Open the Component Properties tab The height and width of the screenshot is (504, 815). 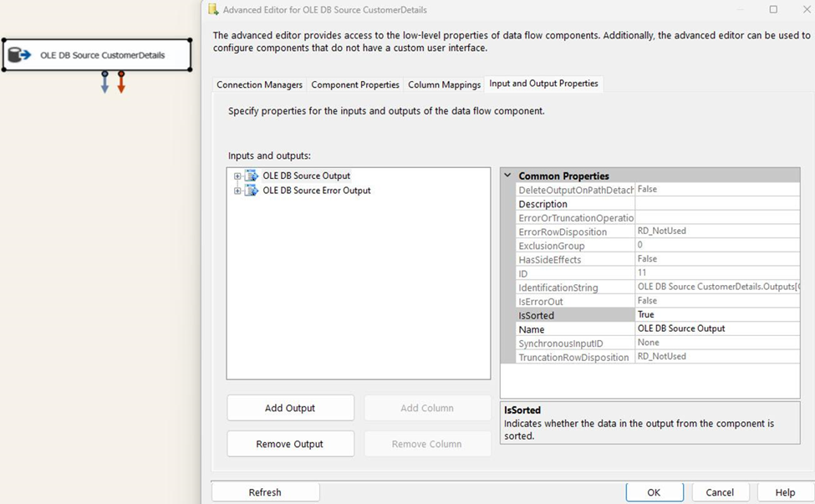point(354,84)
